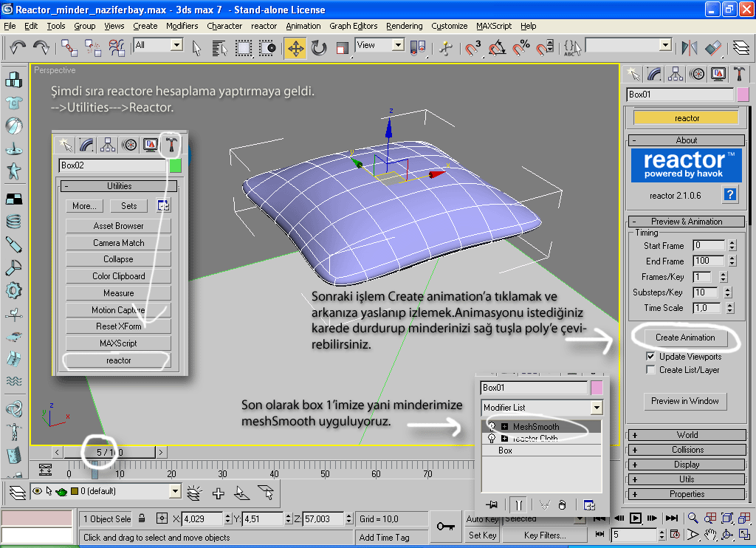Open the Modifiers menu
The height and width of the screenshot is (548, 756).
[182, 26]
